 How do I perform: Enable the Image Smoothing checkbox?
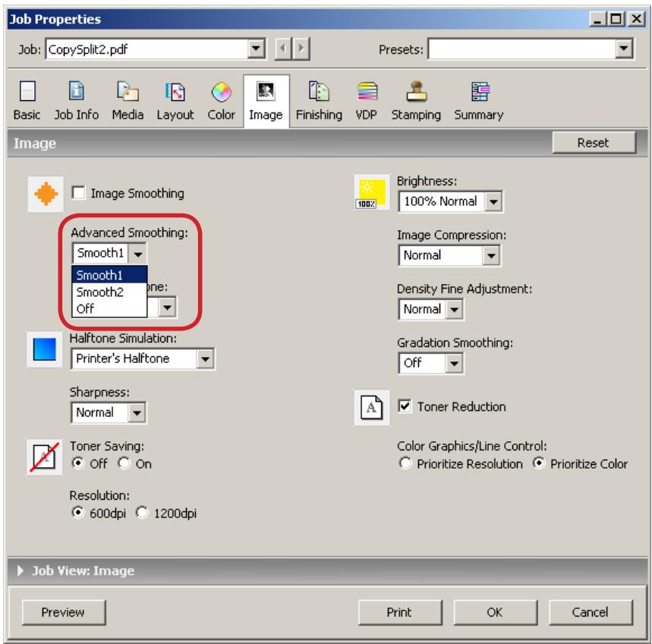(x=78, y=193)
